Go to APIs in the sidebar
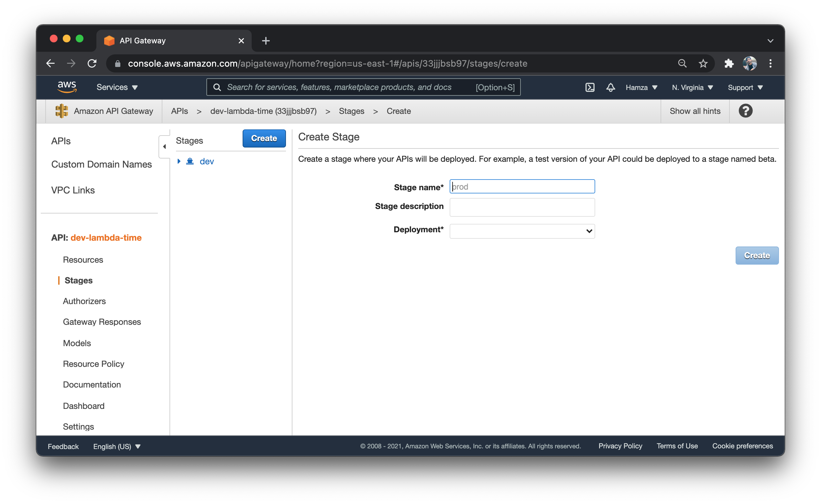This screenshot has height=504, width=821. pos(61,141)
